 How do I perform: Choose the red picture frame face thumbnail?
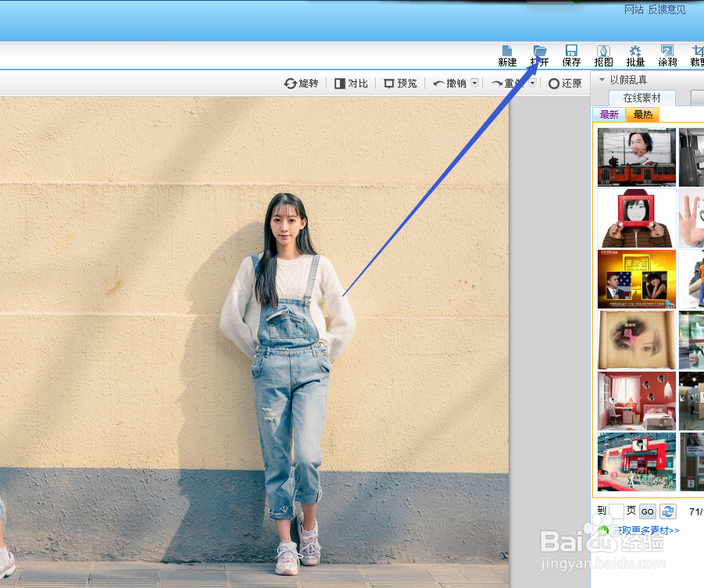point(637,218)
